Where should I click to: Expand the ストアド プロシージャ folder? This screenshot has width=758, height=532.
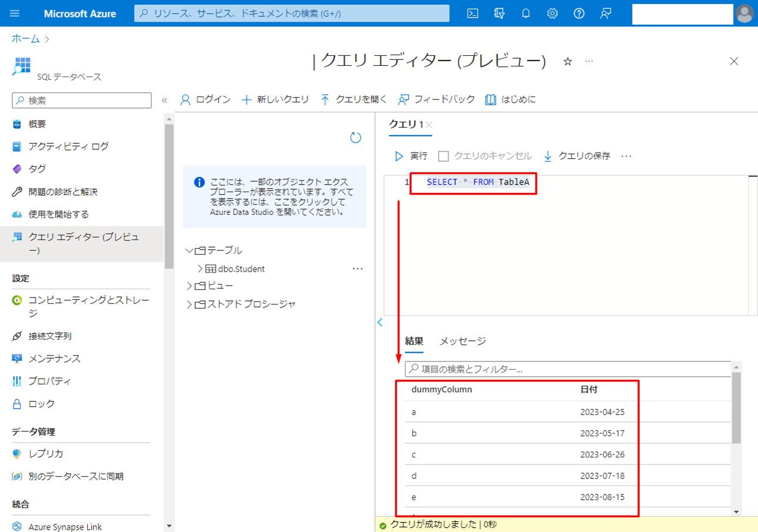click(189, 305)
